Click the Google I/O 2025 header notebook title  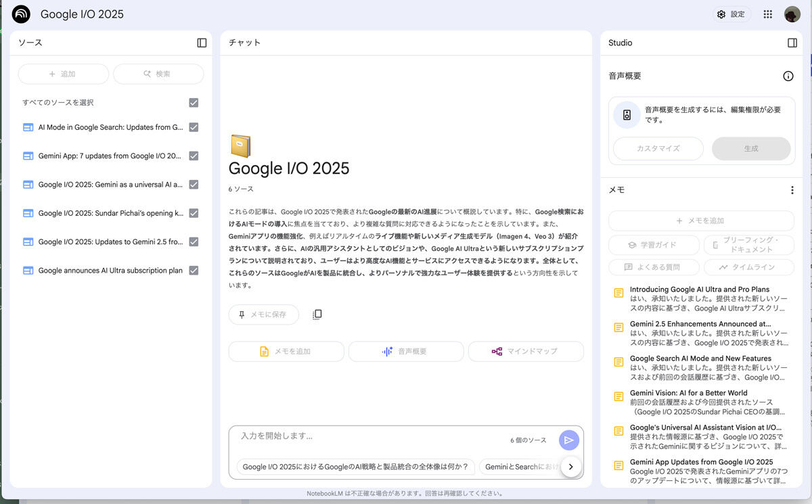pyautogui.click(x=82, y=14)
